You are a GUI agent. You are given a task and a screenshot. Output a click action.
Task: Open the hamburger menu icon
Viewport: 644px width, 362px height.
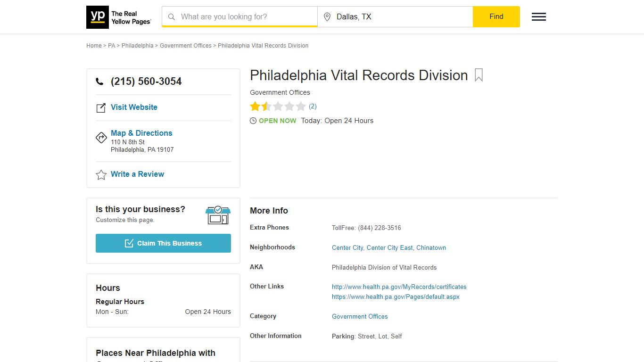pos(539,17)
